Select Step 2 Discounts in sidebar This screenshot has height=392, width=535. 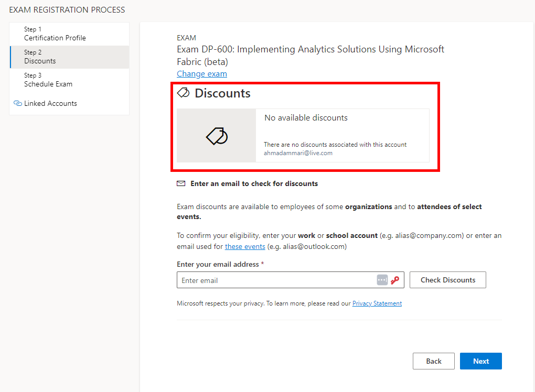pos(69,57)
